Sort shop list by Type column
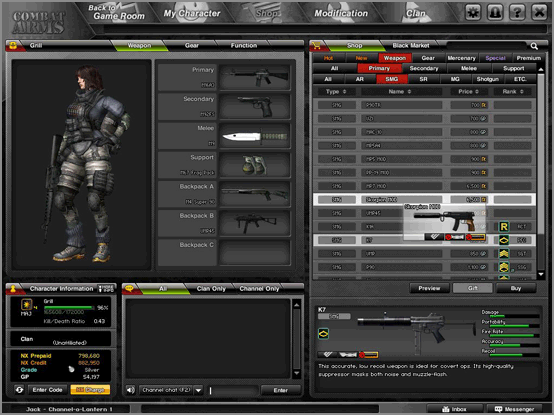 [336, 91]
